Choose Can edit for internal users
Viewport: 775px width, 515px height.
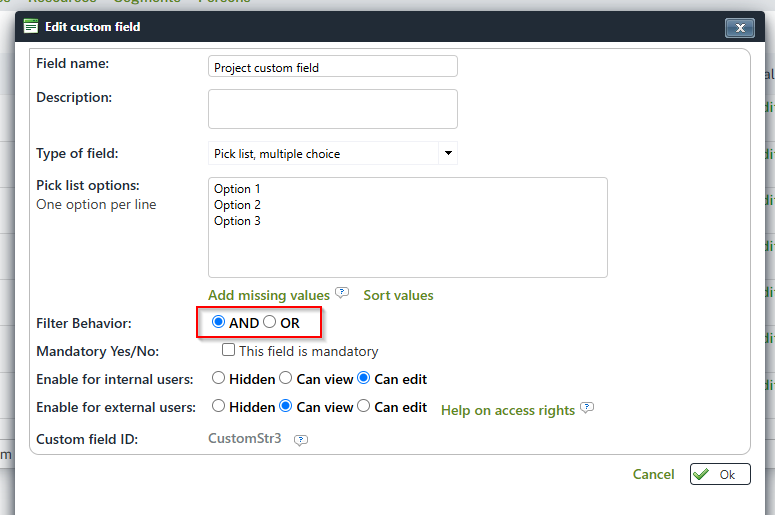pos(364,379)
